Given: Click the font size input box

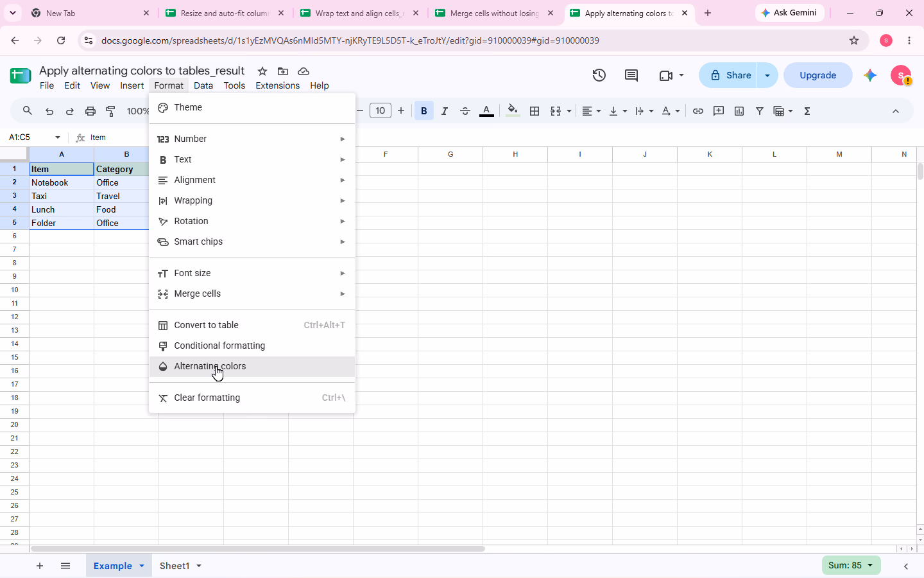Looking at the screenshot, I should coord(381,111).
